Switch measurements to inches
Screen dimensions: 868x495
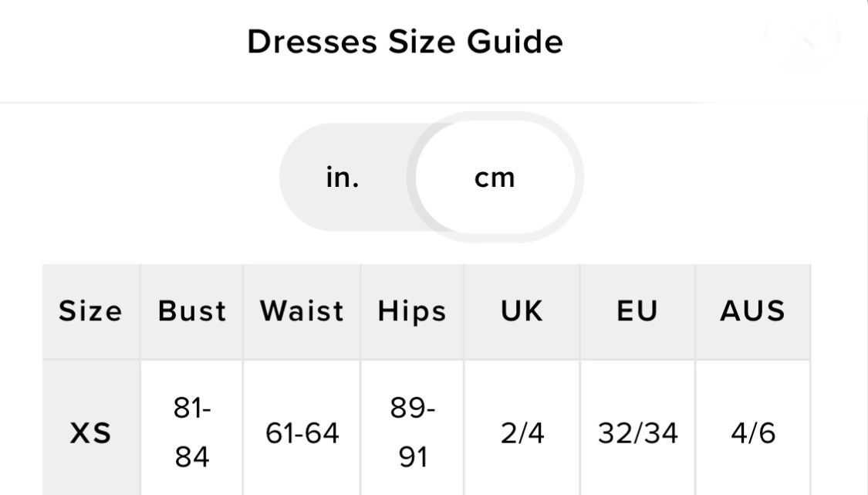click(342, 178)
